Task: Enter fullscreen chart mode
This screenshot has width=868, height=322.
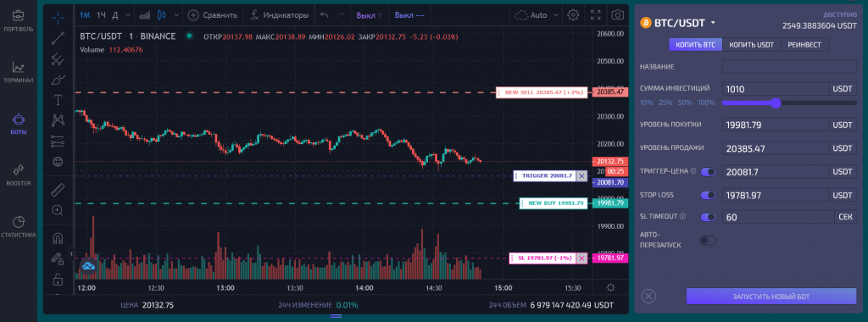Action: tap(596, 15)
